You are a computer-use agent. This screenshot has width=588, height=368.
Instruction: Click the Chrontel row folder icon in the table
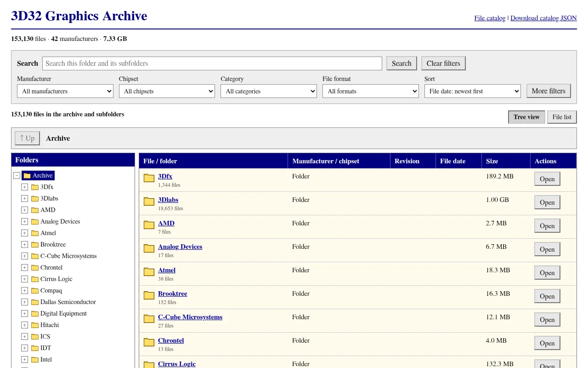pyautogui.click(x=149, y=342)
